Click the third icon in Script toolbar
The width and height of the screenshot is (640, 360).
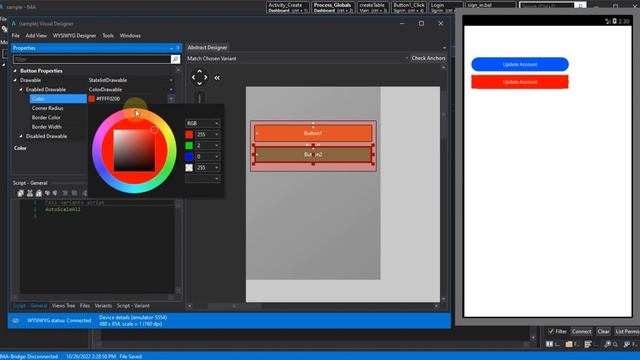pos(39,193)
